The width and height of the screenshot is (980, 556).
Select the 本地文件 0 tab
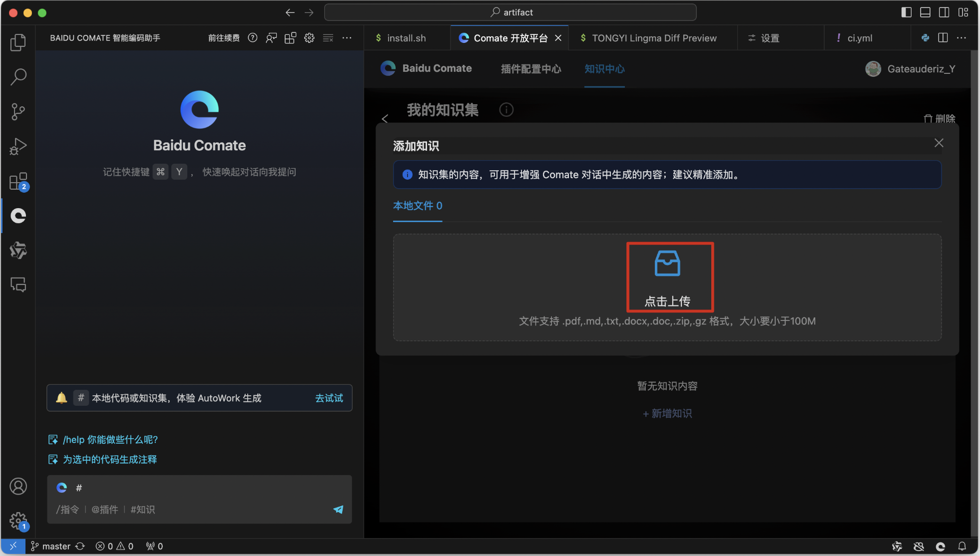[418, 206]
